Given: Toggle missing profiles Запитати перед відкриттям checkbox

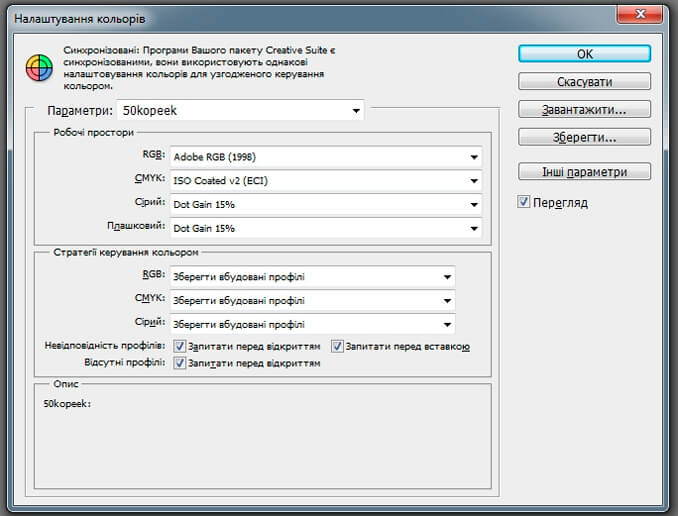Looking at the screenshot, I should 180,363.
